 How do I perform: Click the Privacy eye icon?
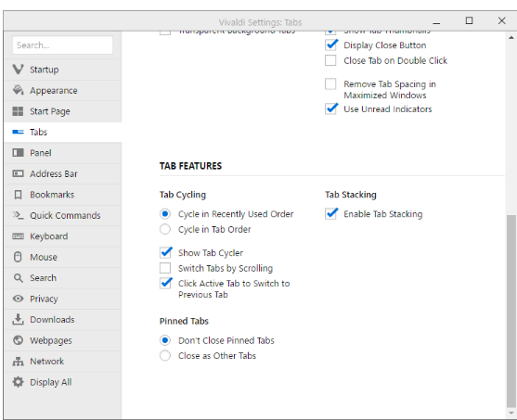[18, 299]
